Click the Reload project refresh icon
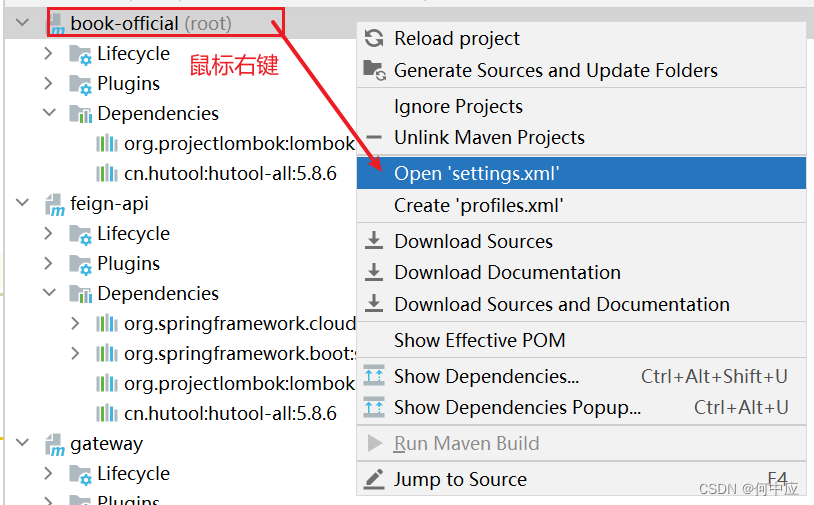The width and height of the screenshot is (814, 505). pyautogui.click(x=374, y=38)
